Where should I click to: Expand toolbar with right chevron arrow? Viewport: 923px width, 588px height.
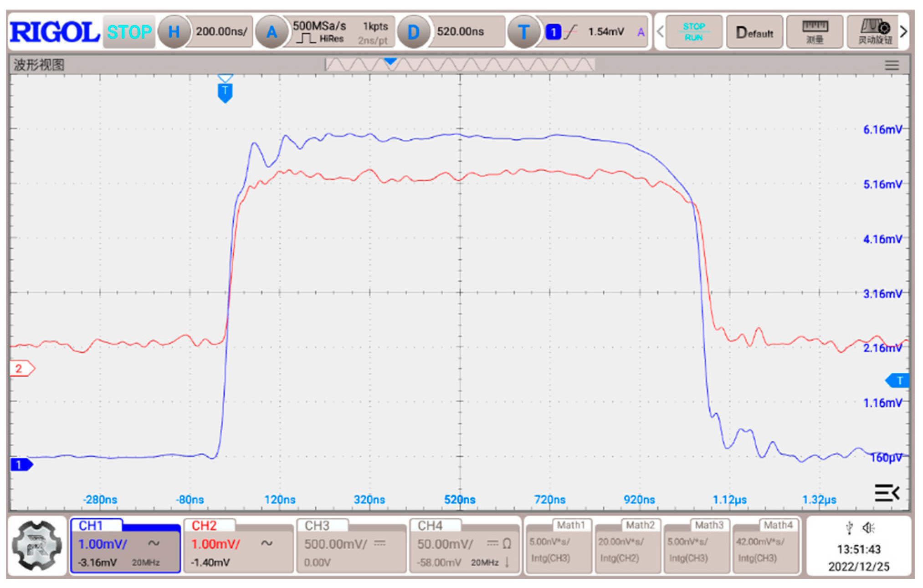click(904, 31)
